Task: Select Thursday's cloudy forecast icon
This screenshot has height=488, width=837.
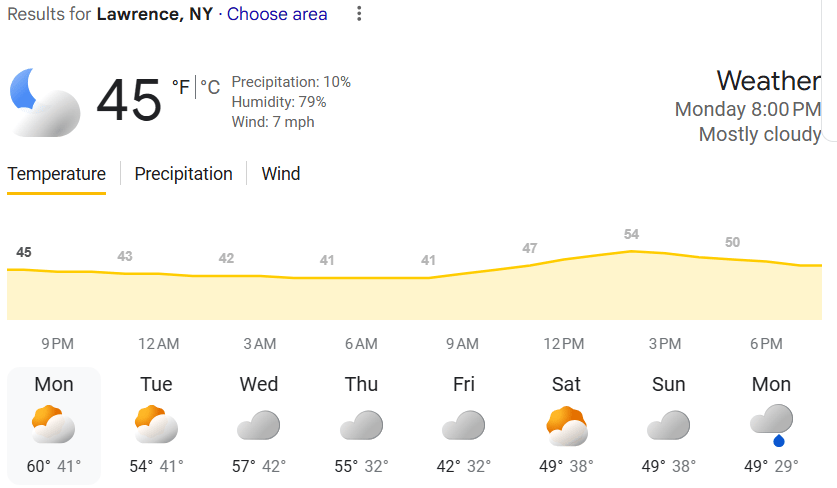Action: 361,425
